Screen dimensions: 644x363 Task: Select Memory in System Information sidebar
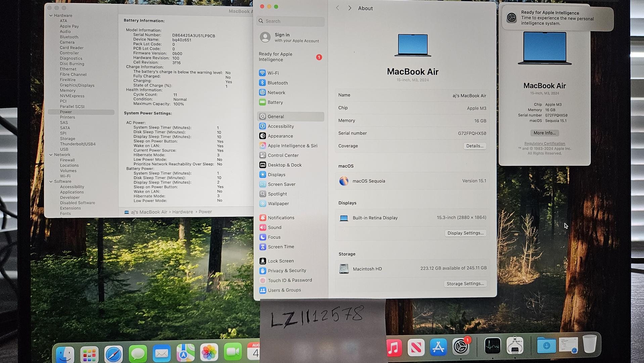(x=68, y=90)
